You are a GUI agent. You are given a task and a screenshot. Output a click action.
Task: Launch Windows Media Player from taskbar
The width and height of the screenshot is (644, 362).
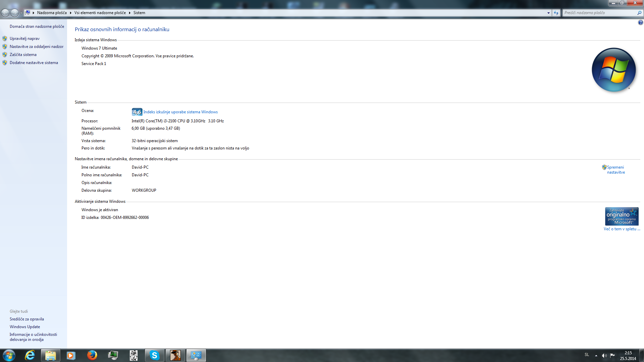coord(71,355)
